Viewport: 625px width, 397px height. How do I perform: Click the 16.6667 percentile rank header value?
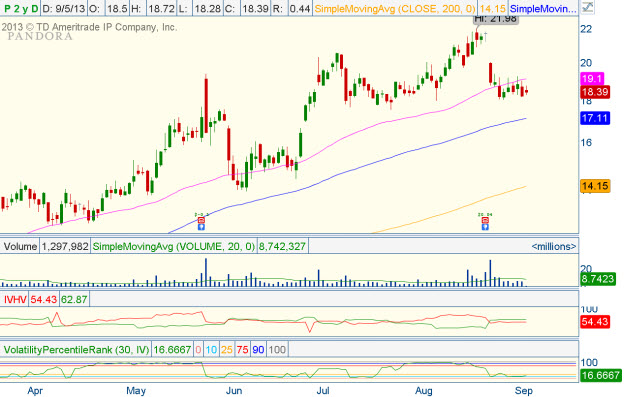[x=172, y=350]
